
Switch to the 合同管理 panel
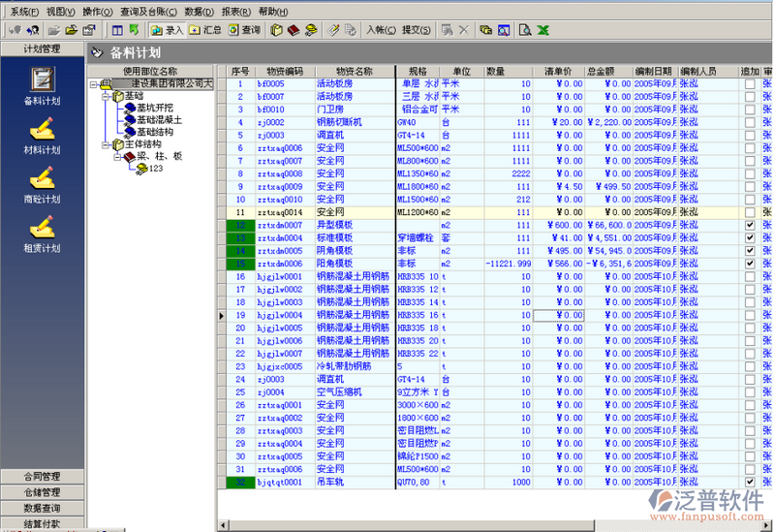point(42,477)
